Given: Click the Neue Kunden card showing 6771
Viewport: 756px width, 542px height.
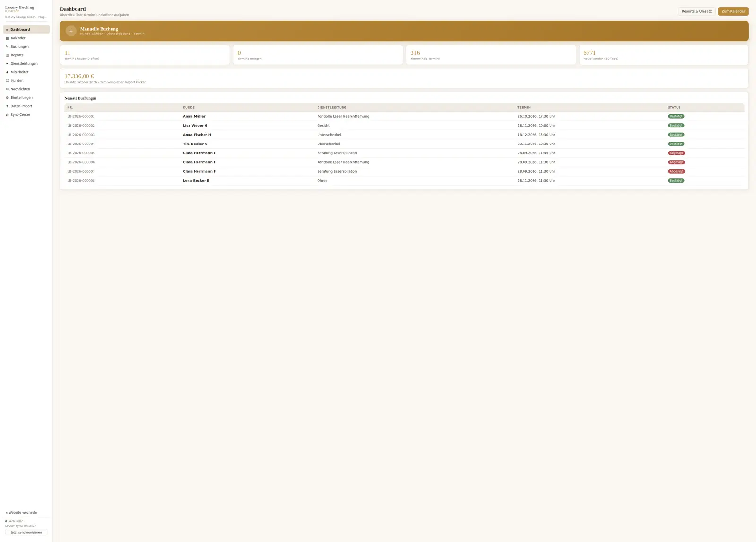Looking at the screenshot, I should 664,55.
